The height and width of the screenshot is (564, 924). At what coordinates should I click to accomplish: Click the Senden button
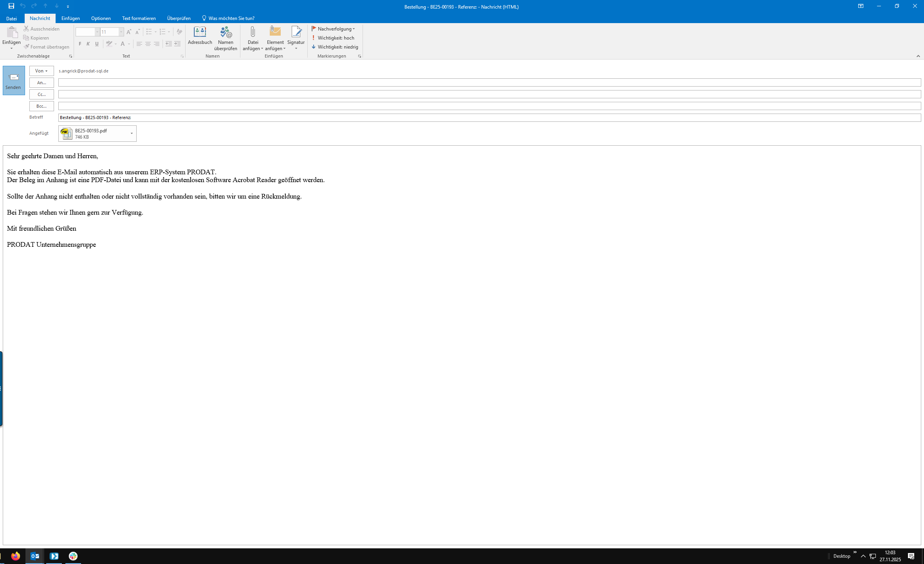14,80
